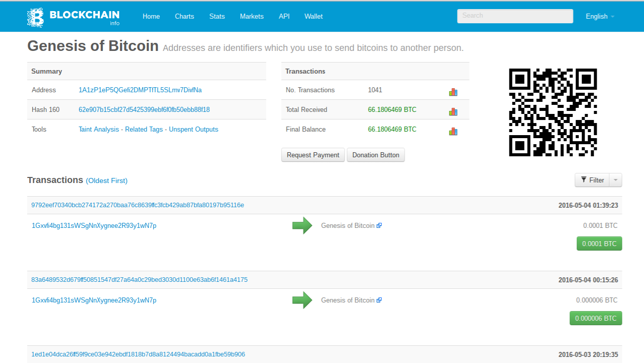Open transaction 1ed1e04dca26ff59... hash
644x363 pixels.
[138, 354]
